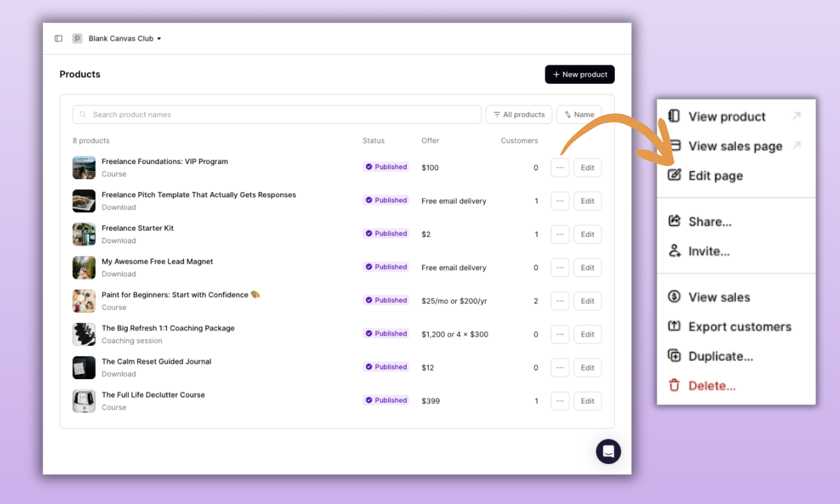The width and height of the screenshot is (840, 504).
Task: Select the Invite person icon
Action: (x=675, y=251)
